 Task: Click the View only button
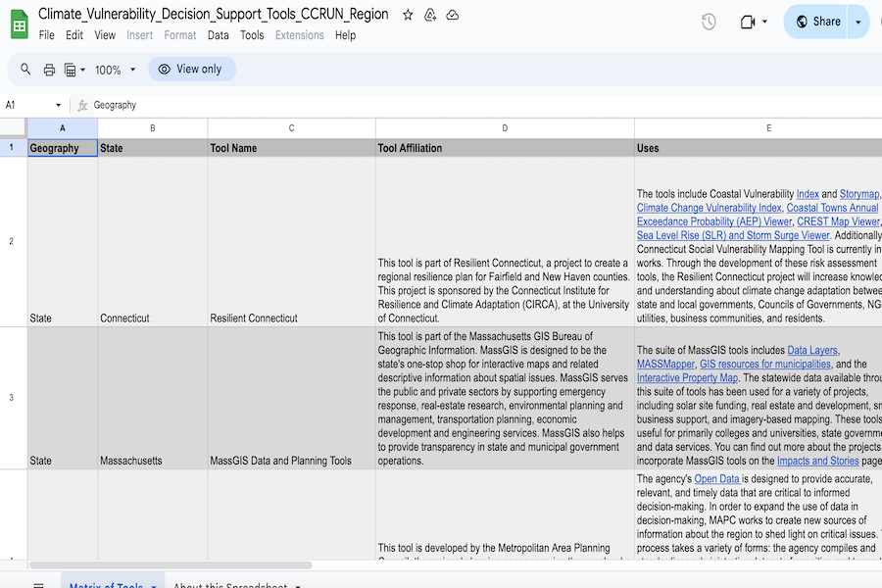[x=192, y=70]
